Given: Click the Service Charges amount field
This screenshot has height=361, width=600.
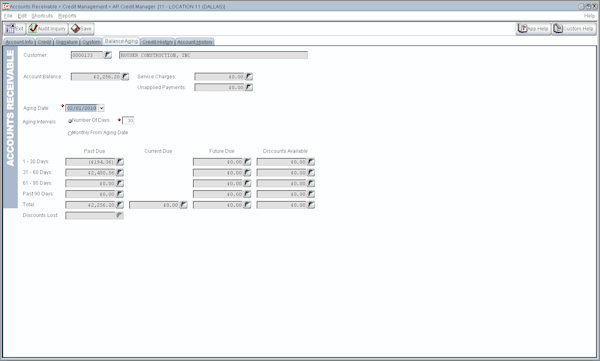Looking at the screenshot, I should (x=220, y=77).
